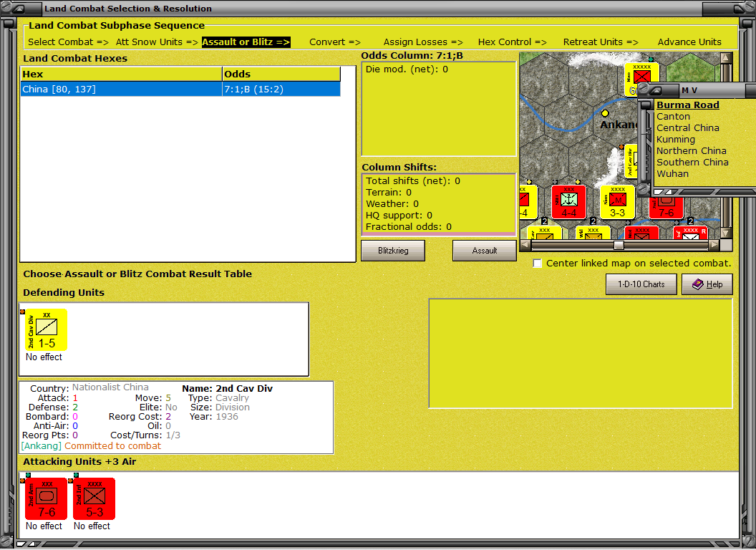Click the up arrow of map scrollbar
This screenshot has width=756, height=550.
(x=726, y=58)
